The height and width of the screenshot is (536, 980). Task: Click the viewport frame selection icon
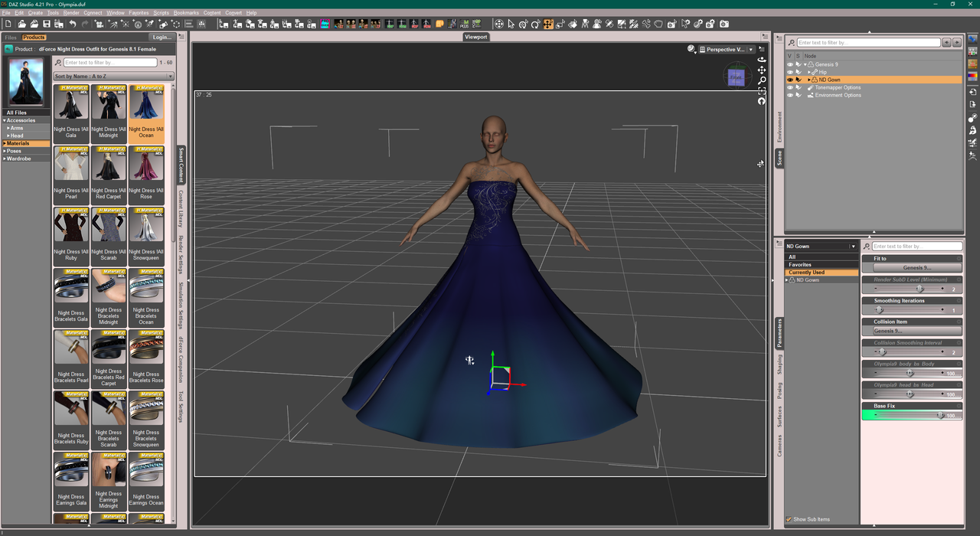tap(762, 91)
